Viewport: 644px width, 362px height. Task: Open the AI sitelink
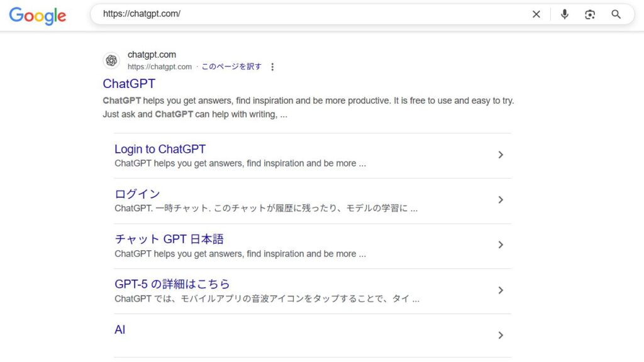click(119, 329)
